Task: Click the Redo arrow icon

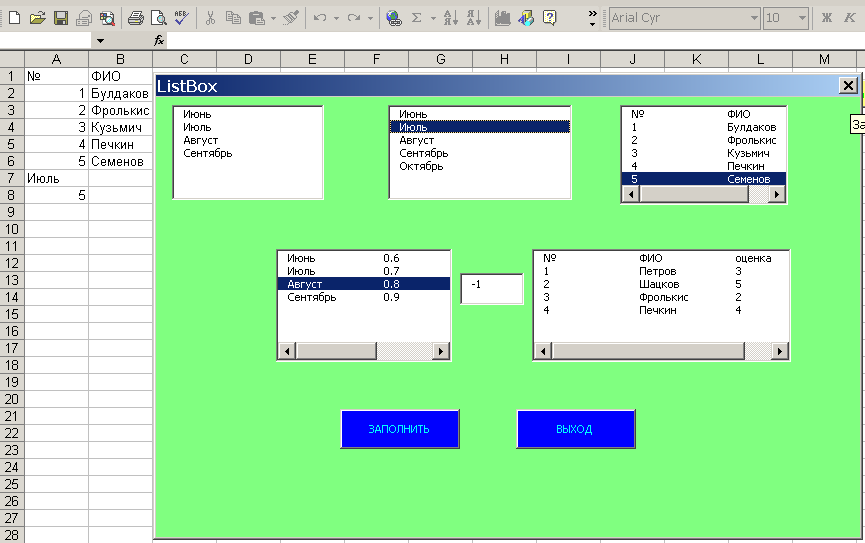Action: click(x=354, y=18)
